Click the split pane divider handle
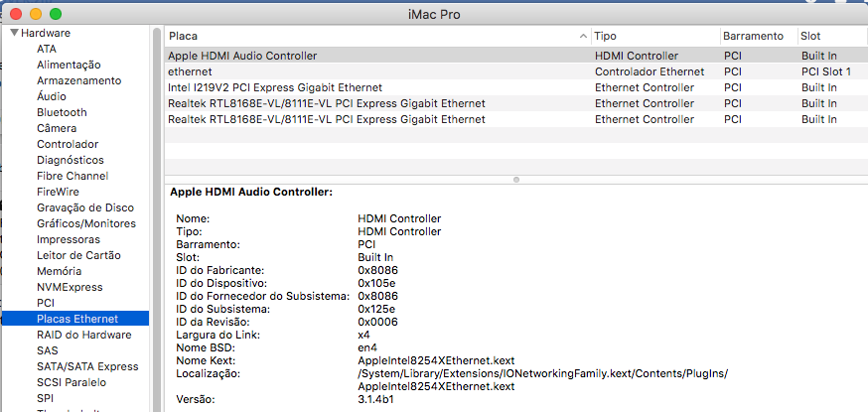868x412 pixels. [x=515, y=180]
